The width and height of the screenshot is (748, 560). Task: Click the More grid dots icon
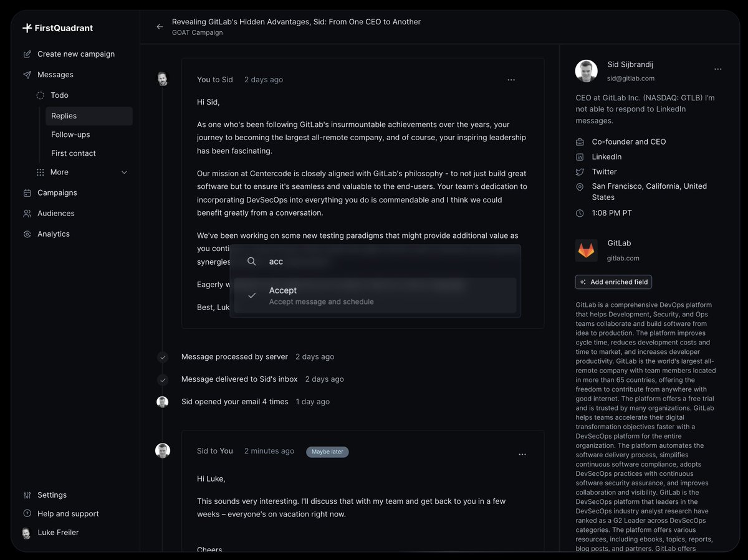(x=41, y=172)
